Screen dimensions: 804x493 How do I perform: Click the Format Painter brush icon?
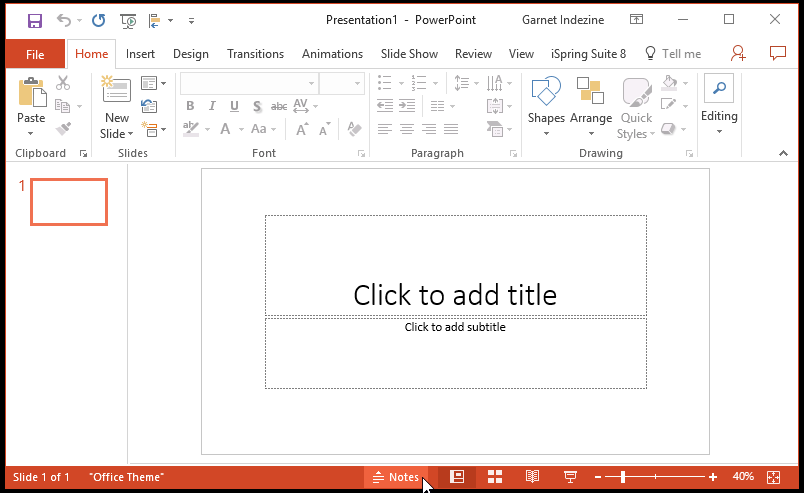(x=63, y=128)
